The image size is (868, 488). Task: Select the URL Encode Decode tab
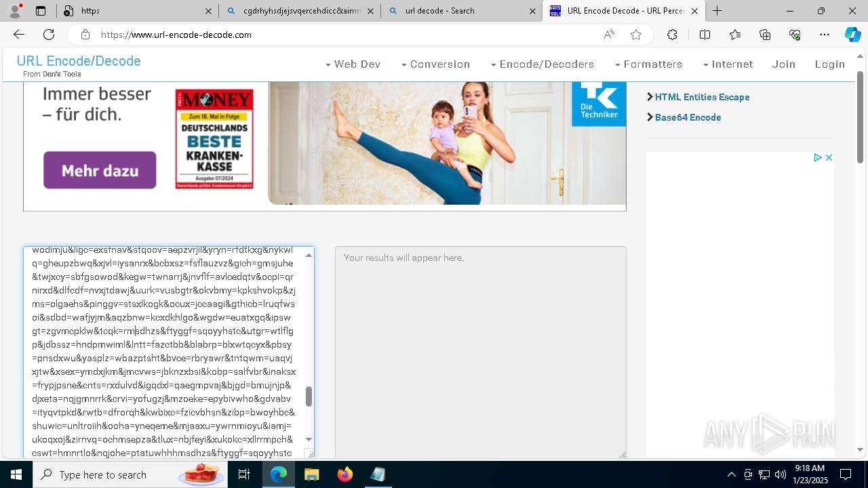[x=624, y=11]
